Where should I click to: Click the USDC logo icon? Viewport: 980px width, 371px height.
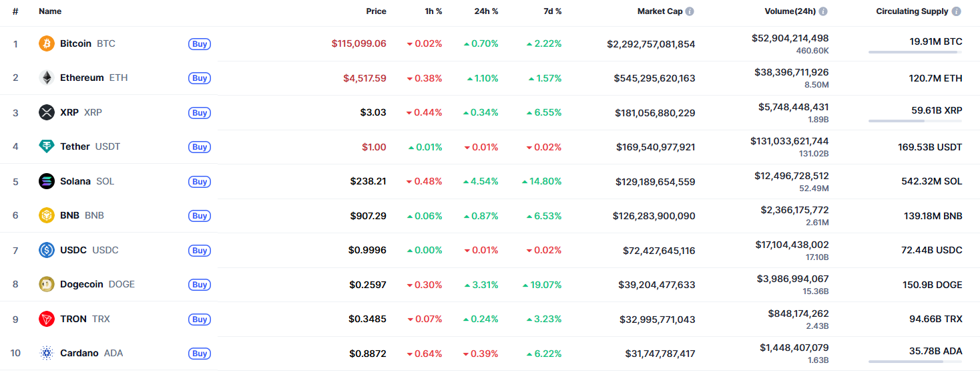pos(47,250)
